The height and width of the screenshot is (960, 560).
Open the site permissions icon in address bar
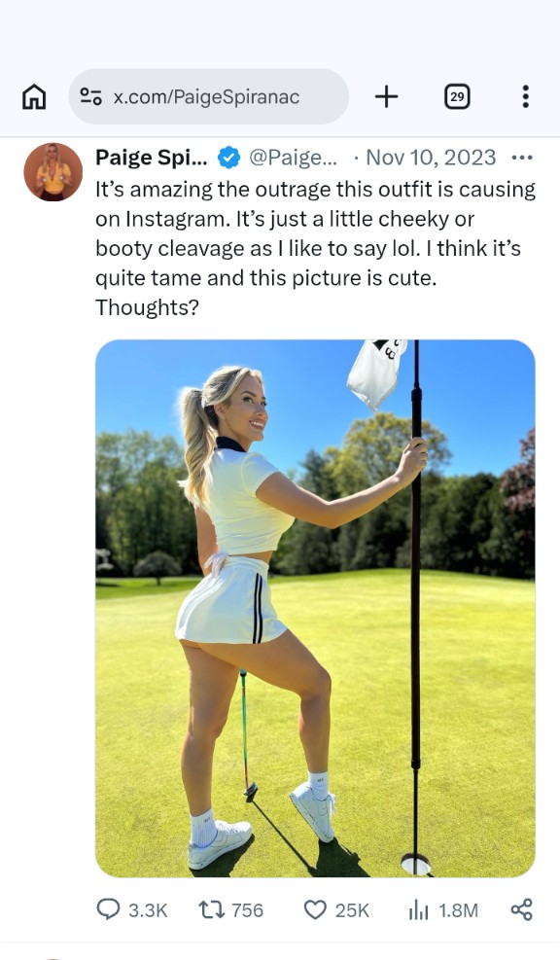pyautogui.click(x=93, y=96)
